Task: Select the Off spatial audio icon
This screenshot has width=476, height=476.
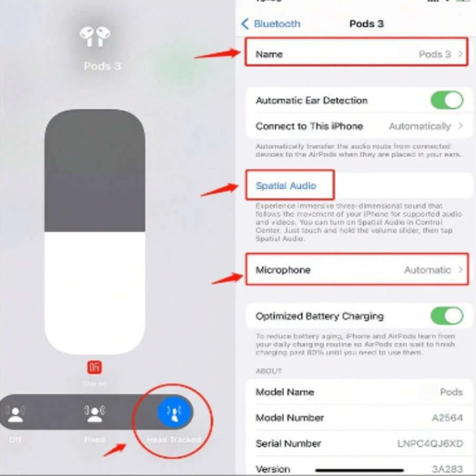Action: pos(15,413)
